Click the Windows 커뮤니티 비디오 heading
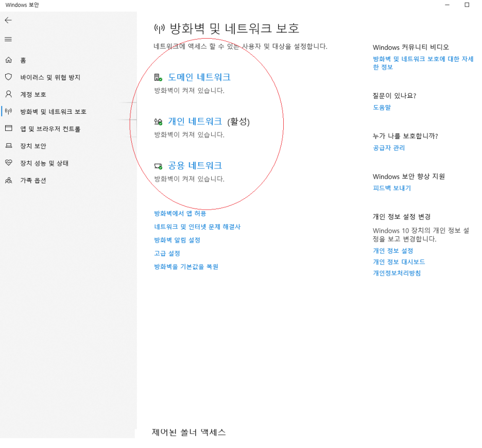Image resolution: width=482 pixels, height=448 pixels. pos(411,47)
